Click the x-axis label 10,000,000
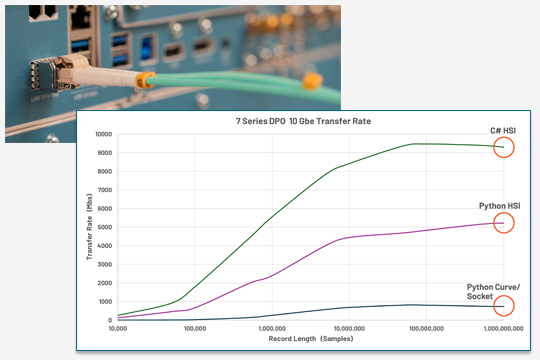Viewport: 540px width, 360px height. (349, 329)
